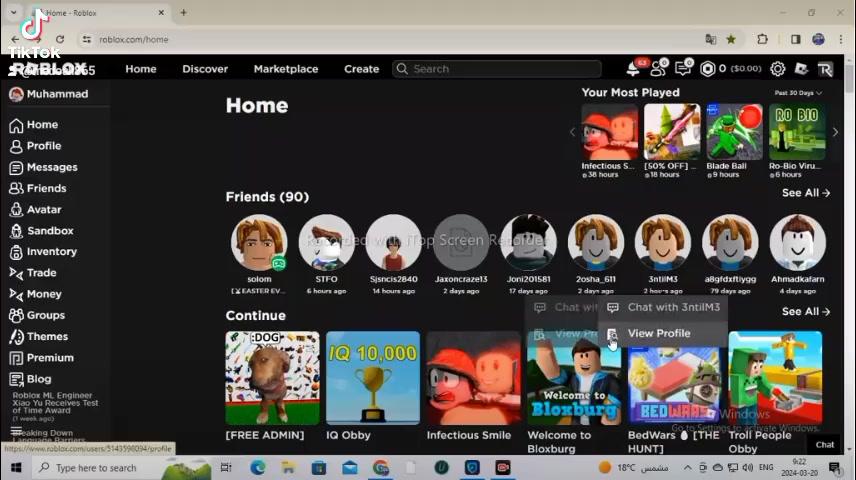Open the Marketplace tab in navbar
The height and width of the screenshot is (480, 856).
pos(286,69)
